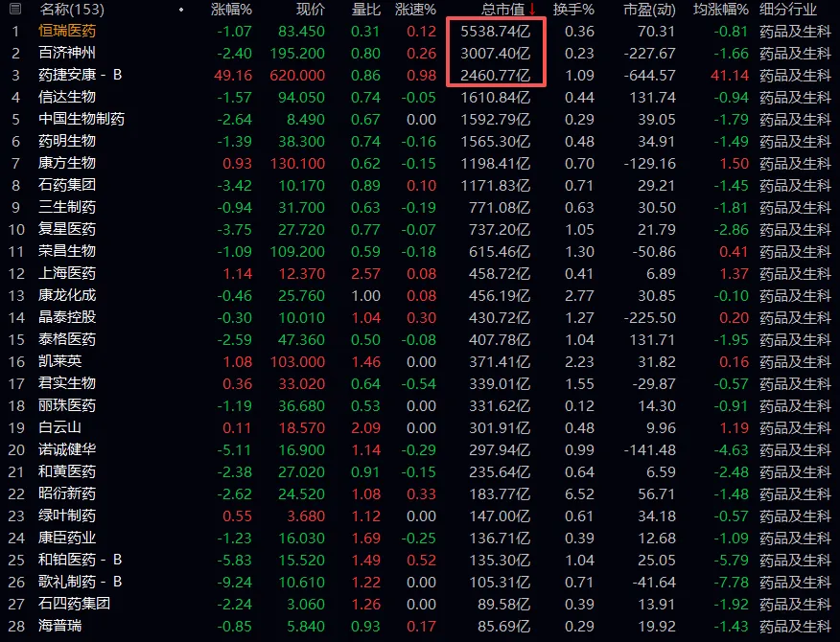This screenshot has width=840, height=642.
Task: Click the 市盈(动) column header
Action: [x=649, y=10]
